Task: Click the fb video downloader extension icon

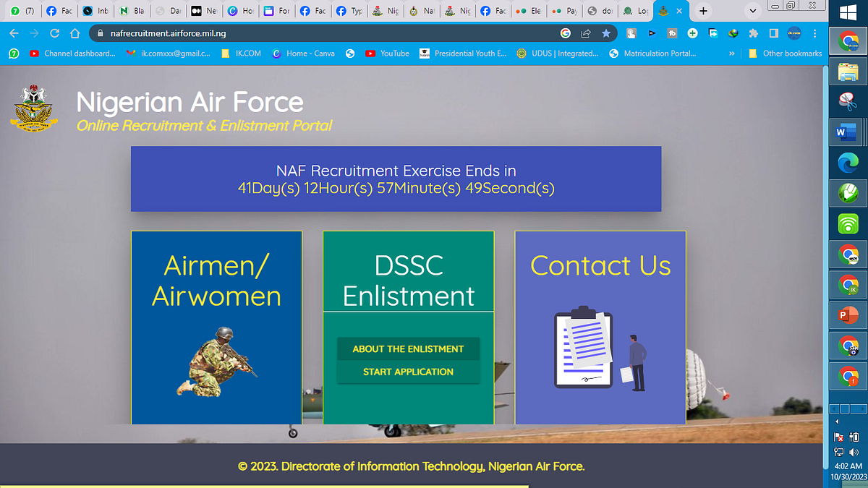Action: 672,33
